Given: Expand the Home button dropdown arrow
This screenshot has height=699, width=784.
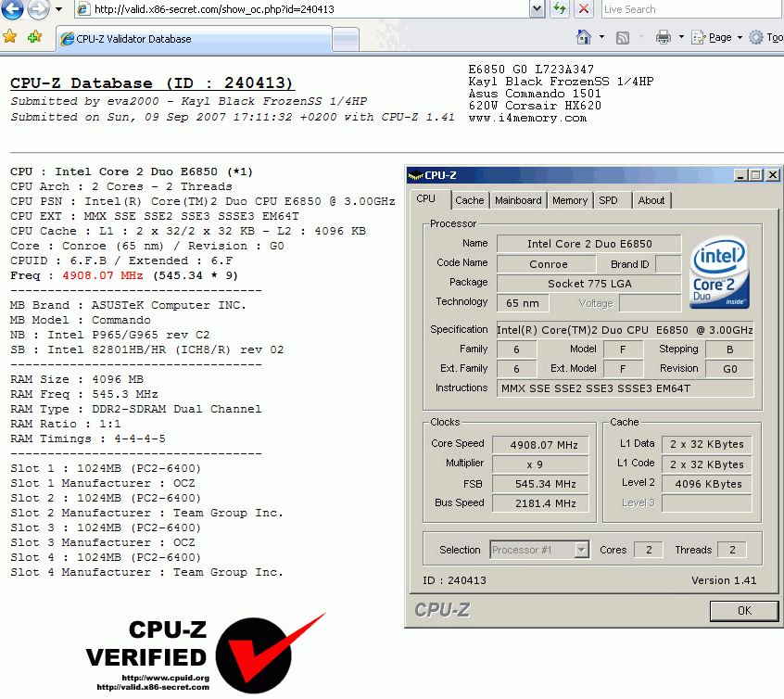Looking at the screenshot, I should point(601,37).
